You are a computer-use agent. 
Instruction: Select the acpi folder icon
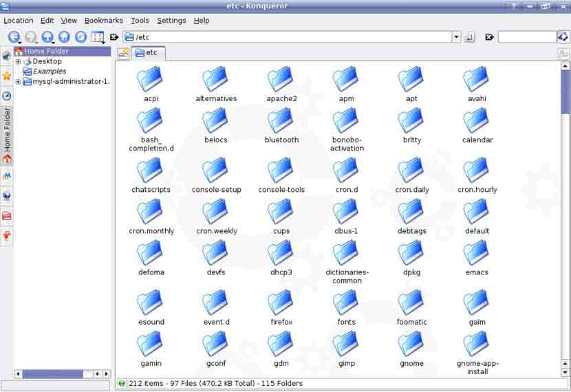pyautogui.click(x=151, y=79)
